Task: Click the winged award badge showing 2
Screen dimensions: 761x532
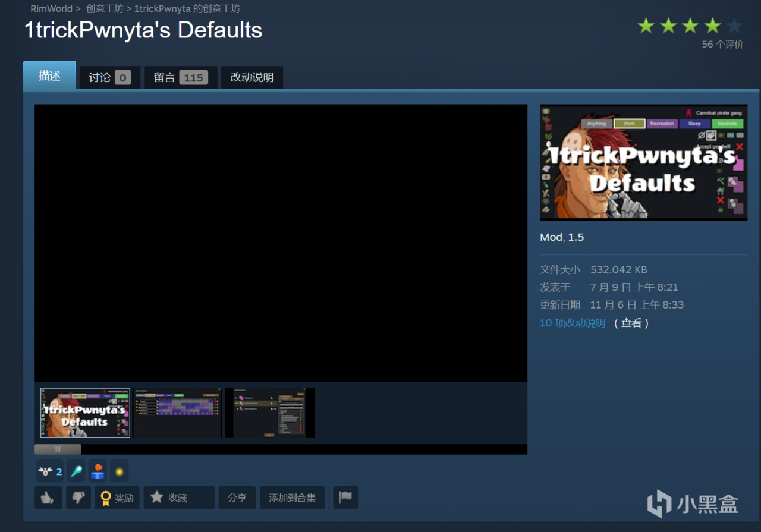Action: pyautogui.click(x=50, y=471)
